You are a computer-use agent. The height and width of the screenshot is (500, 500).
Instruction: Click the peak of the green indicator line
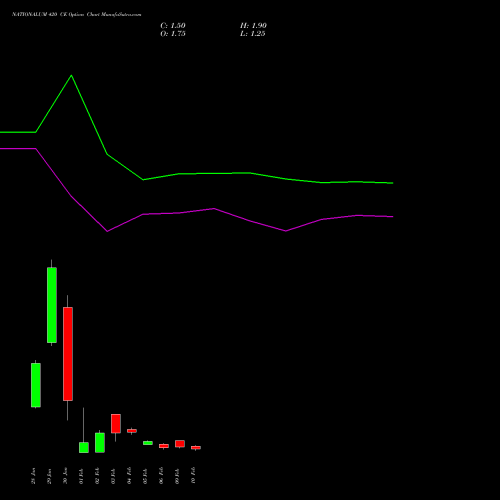[71, 76]
